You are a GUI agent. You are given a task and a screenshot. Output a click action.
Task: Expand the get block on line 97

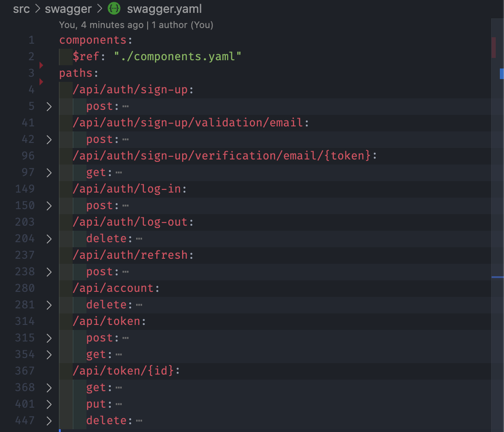(x=49, y=173)
